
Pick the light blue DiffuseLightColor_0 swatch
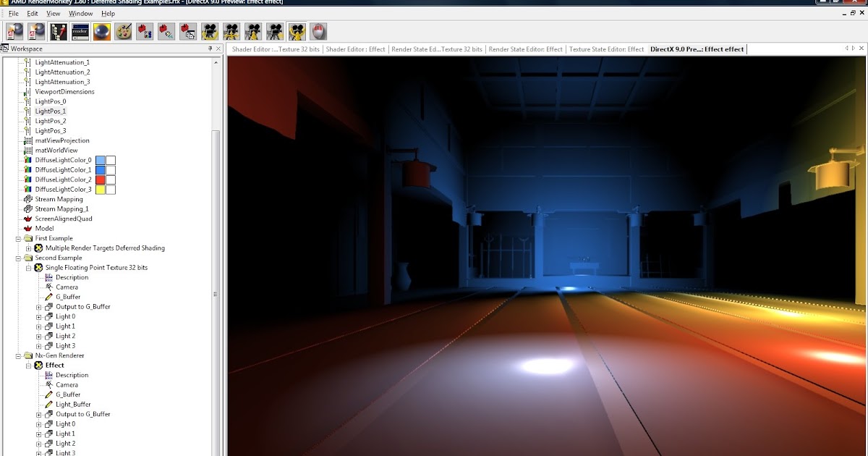(x=101, y=160)
